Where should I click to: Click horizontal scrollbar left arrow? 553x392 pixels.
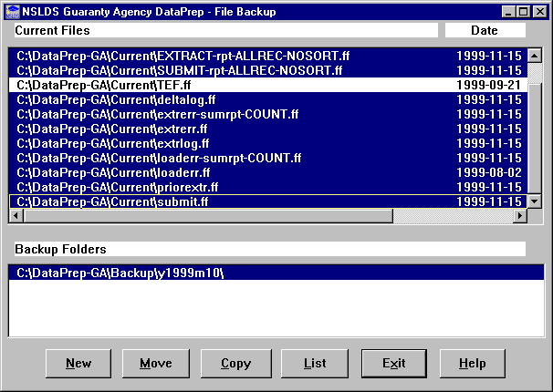16,216
